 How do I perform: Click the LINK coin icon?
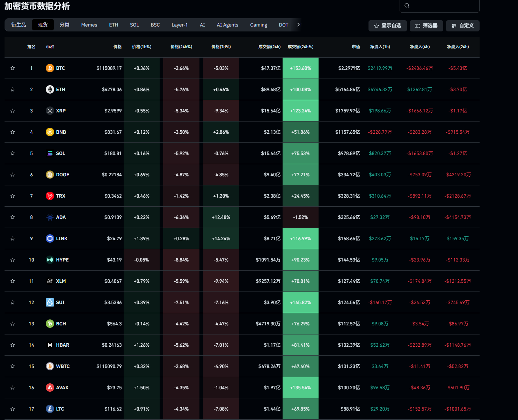tap(50, 238)
